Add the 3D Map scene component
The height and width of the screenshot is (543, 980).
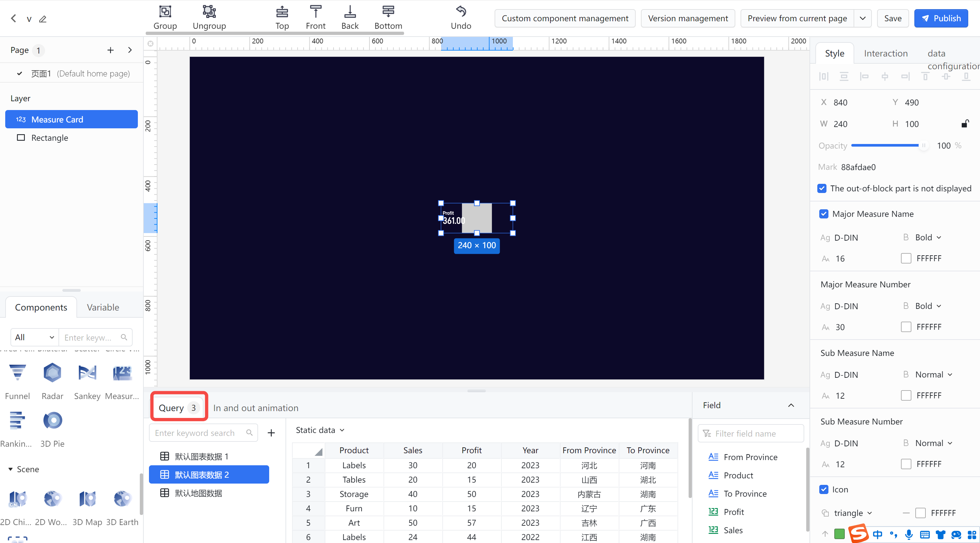point(87,508)
